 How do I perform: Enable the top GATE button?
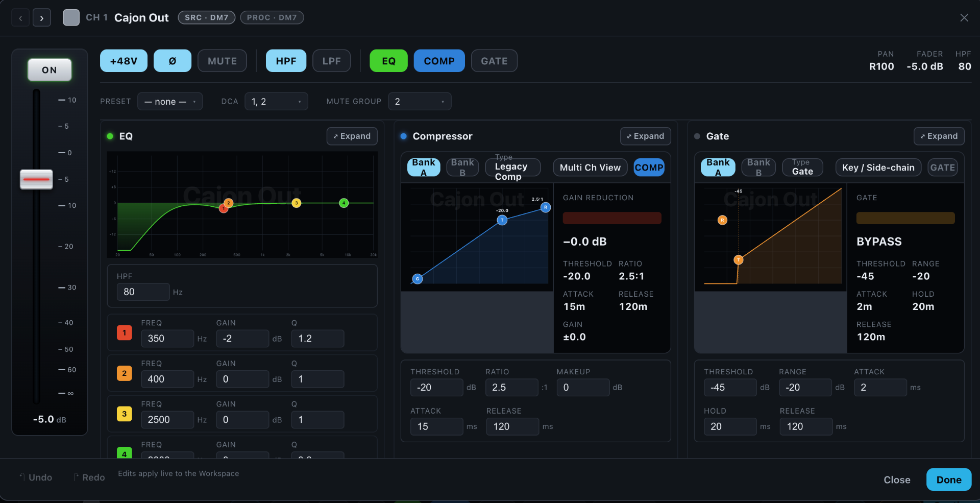(494, 61)
